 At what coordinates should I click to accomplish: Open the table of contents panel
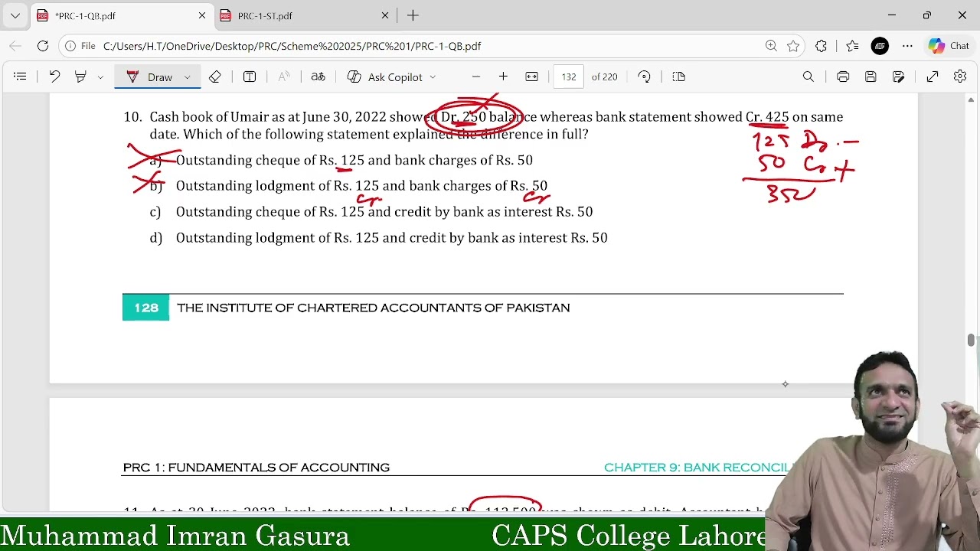point(21,77)
